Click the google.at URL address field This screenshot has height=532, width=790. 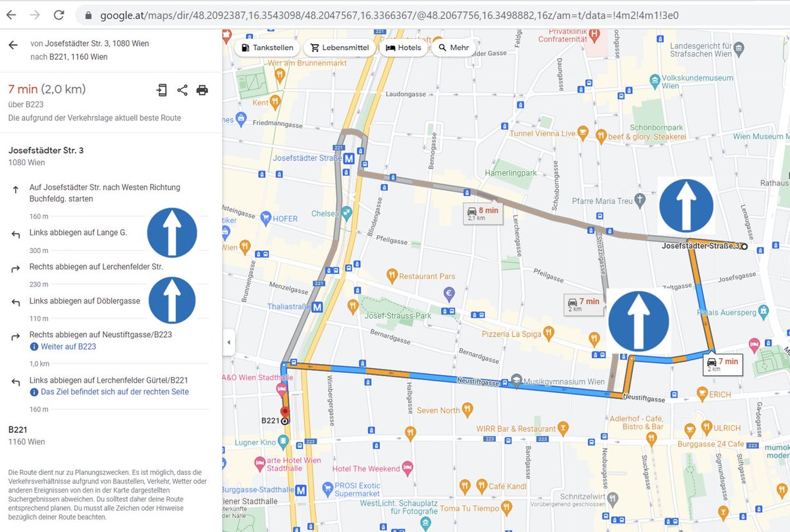tap(388, 14)
